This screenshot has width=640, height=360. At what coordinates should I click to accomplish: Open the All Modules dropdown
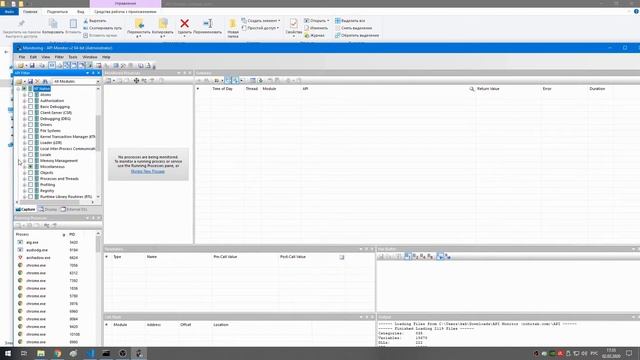coord(76,82)
